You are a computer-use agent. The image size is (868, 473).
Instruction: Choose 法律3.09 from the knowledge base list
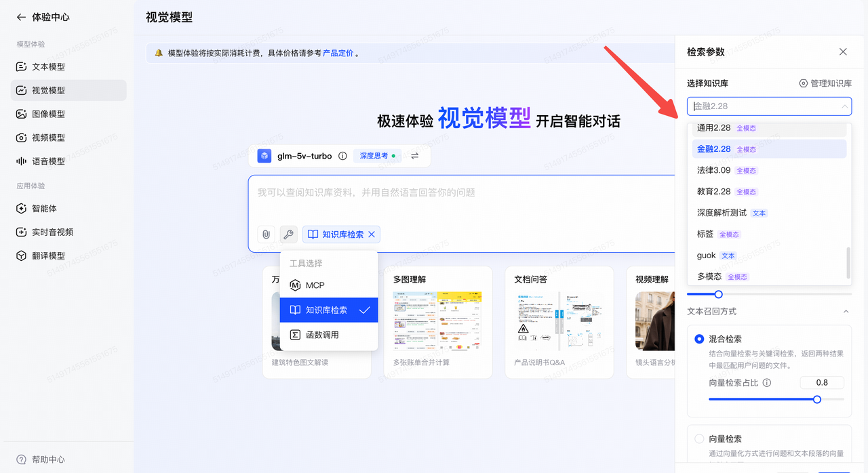pyautogui.click(x=713, y=170)
